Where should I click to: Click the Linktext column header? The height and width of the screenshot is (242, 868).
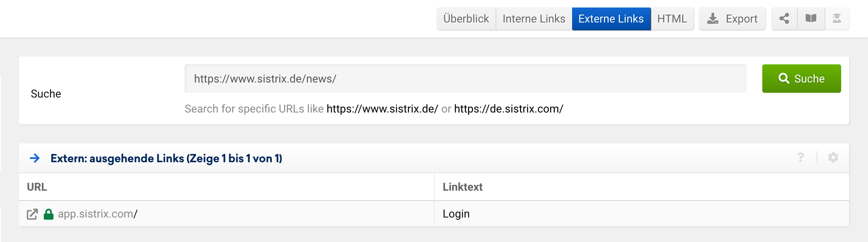(462, 187)
